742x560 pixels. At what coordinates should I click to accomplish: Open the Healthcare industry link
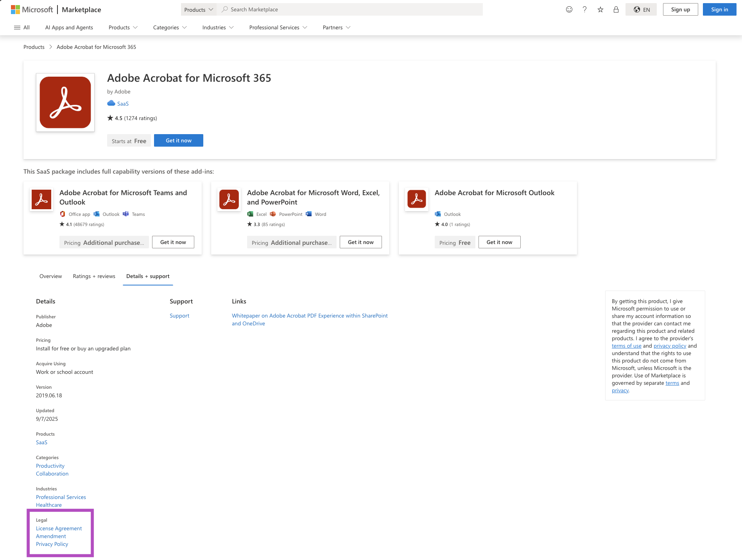[x=49, y=505]
